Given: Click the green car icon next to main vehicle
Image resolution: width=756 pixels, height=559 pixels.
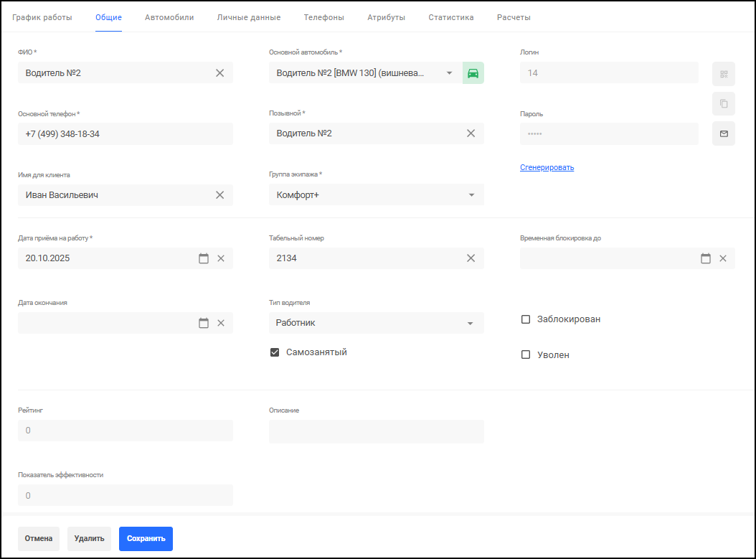Looking at the screenshot, I should pos(473,73).
